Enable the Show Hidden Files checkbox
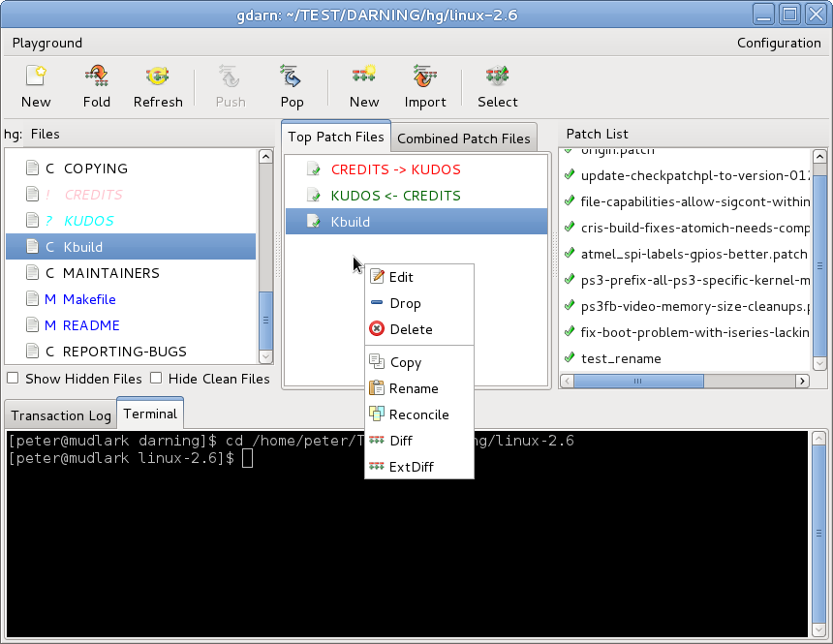The image size is (833, 644). coord(13,379)
